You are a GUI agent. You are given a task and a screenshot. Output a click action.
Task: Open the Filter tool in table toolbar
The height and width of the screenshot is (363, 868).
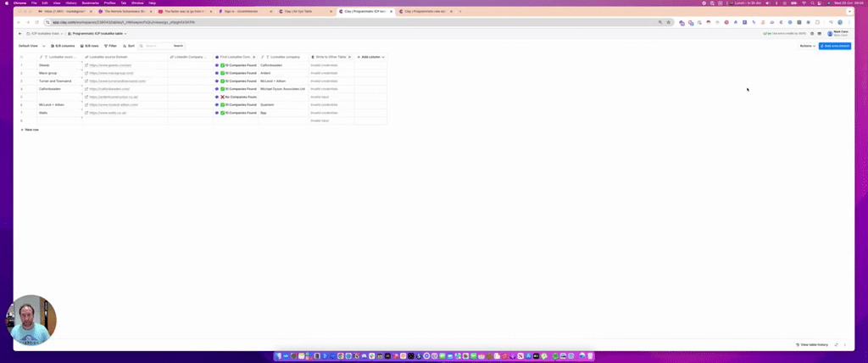pyautogui.click(x=110, y=46)
